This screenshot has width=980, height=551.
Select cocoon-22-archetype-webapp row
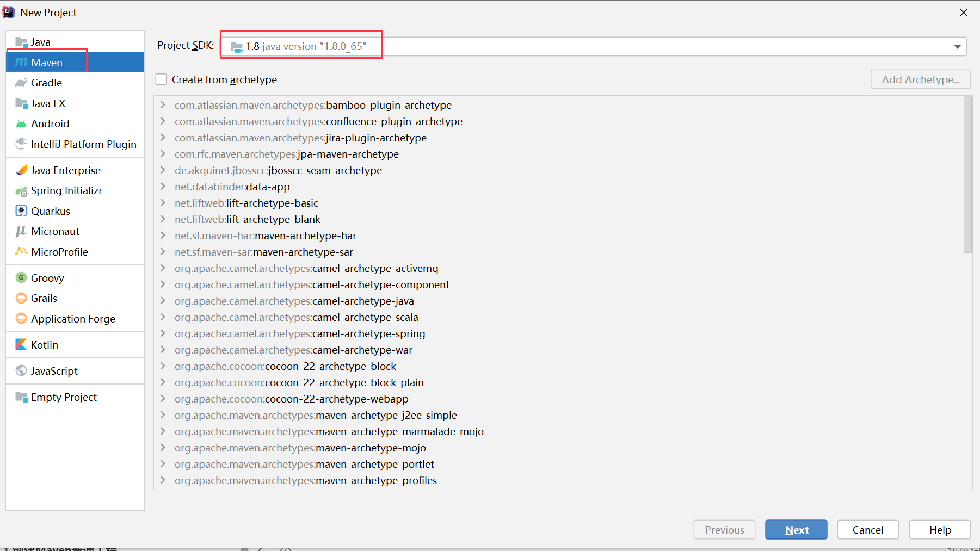click(x=559, y=399)
